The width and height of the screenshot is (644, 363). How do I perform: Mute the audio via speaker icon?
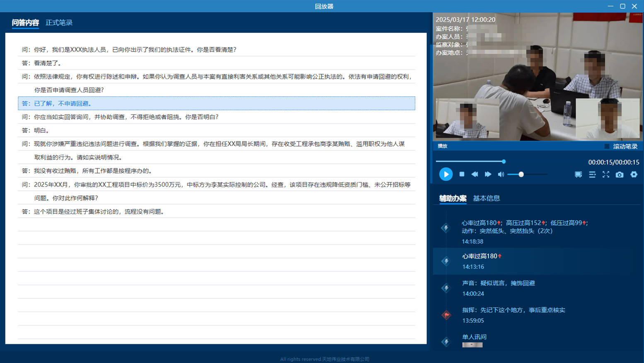point(501,174)
